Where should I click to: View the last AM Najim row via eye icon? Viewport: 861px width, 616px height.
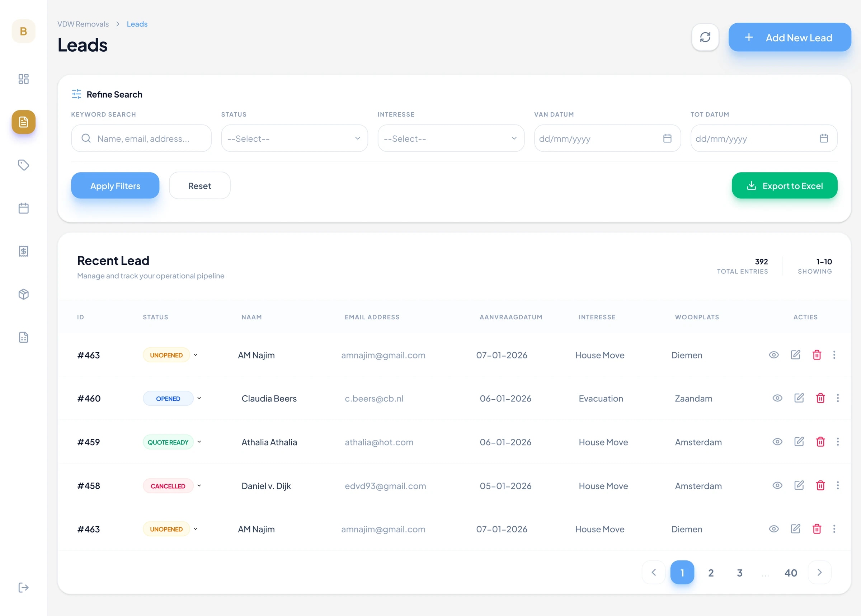pos(774,529)
